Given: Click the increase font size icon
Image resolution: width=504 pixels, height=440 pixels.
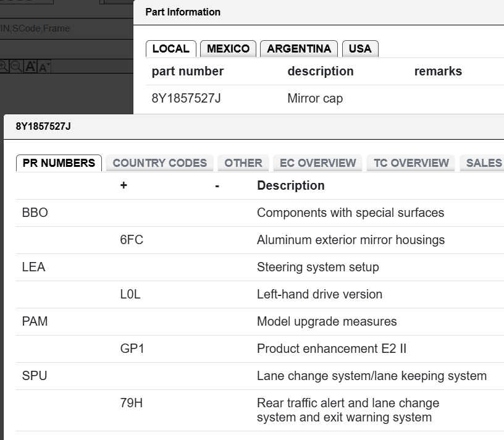Looking at the screenshot, I should coord(30,66).
